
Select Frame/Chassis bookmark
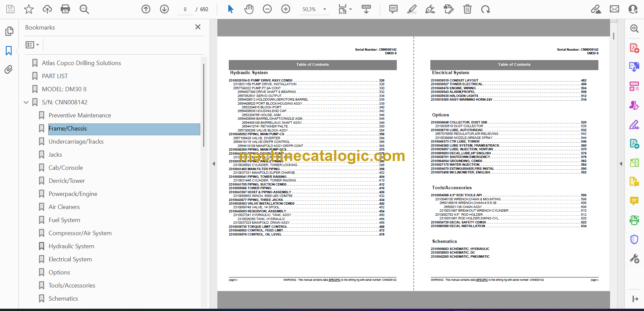[x=124, y=129]
